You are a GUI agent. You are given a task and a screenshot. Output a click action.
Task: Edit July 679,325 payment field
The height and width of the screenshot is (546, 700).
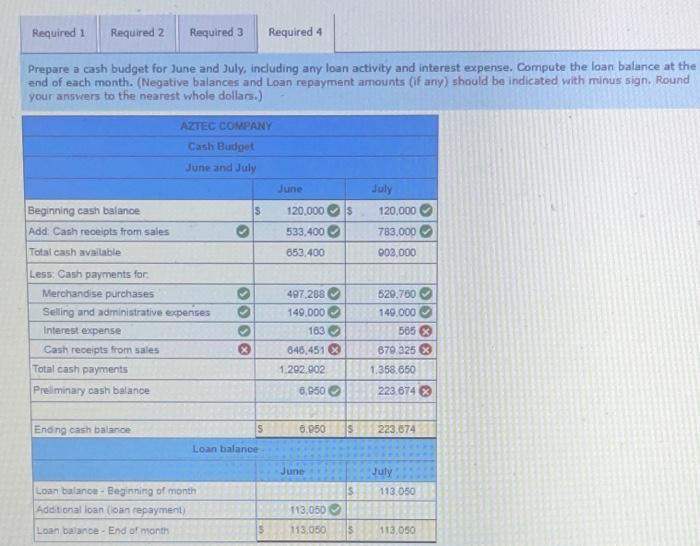click(x=391, y=350)
